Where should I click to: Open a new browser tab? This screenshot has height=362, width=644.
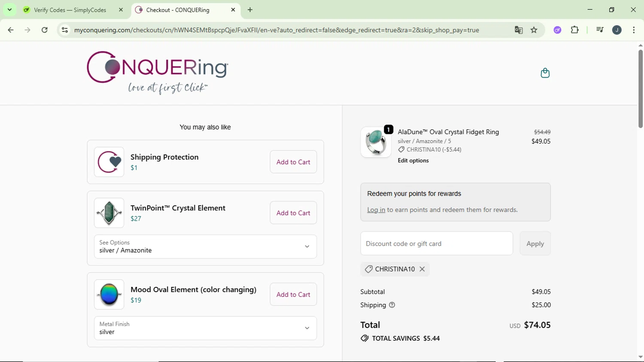click(x=250, y=9)
